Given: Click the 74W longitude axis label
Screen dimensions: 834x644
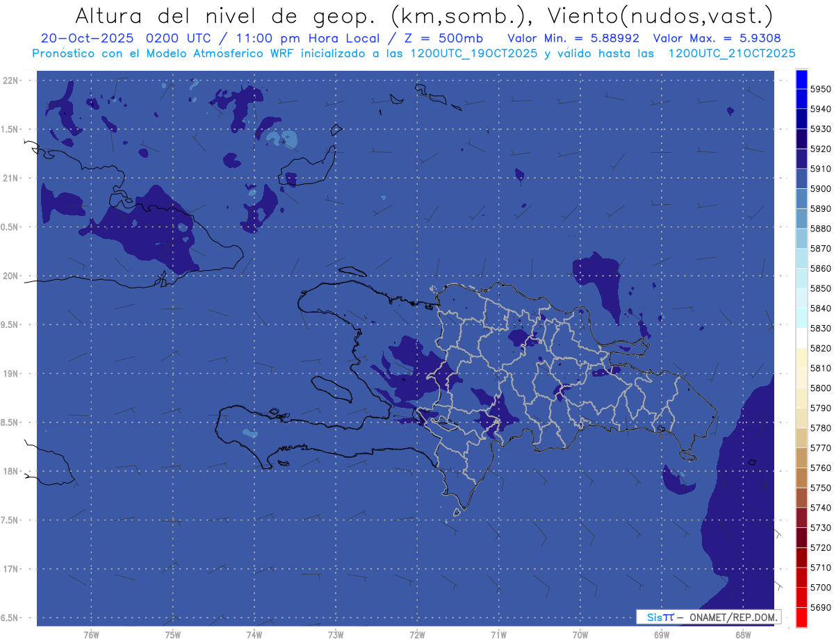Looking at the screenshot, I should pos(254,635).
